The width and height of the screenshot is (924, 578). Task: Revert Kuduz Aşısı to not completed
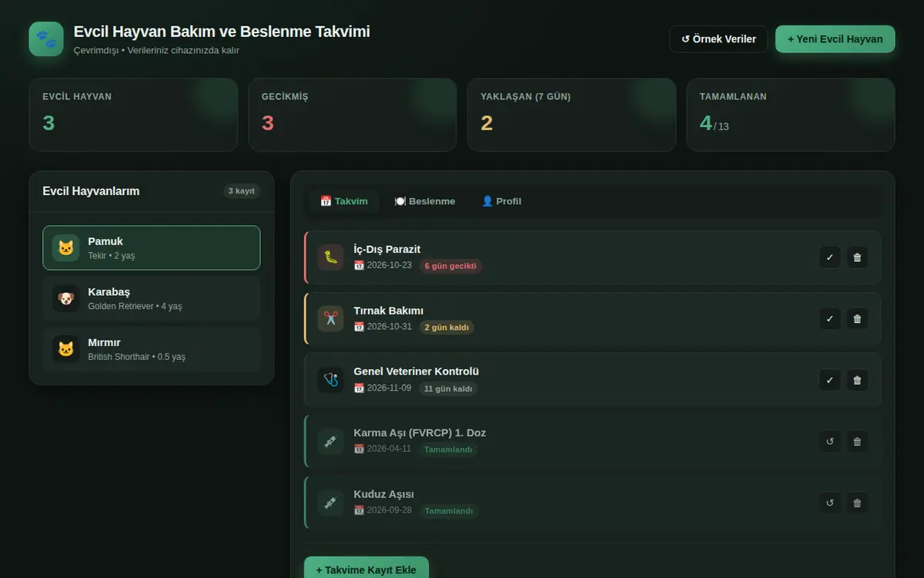(x=829, y=503)
